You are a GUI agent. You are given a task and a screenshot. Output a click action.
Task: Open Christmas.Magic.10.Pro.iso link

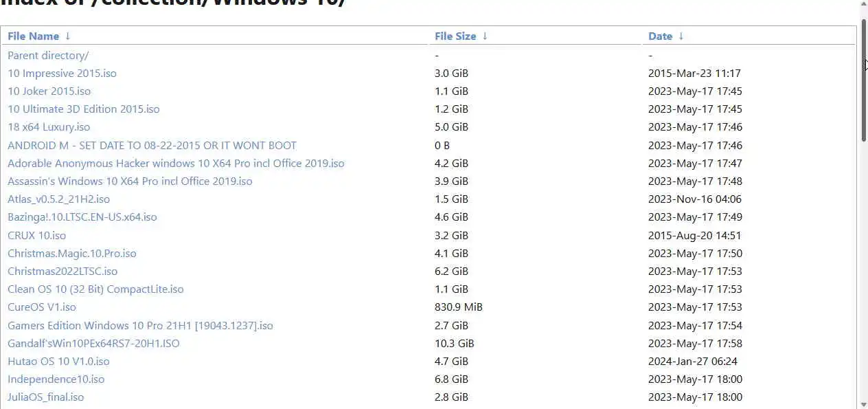pos(72,254)
